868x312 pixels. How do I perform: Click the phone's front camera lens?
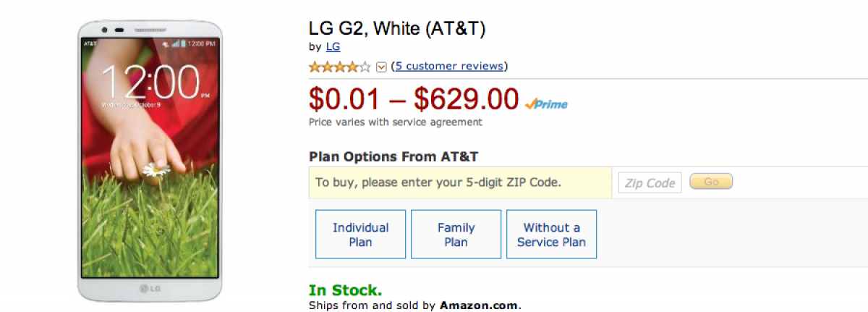pos(105,30)
